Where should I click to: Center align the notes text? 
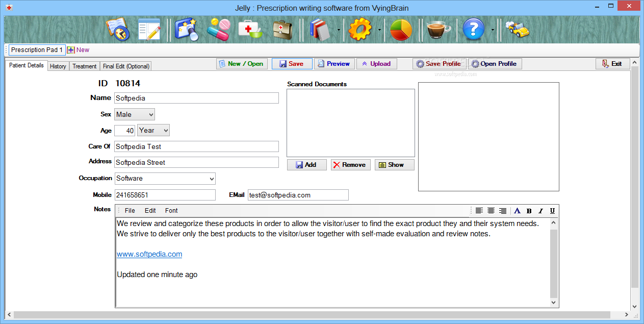pyautogui.click(x=491, y=211)
